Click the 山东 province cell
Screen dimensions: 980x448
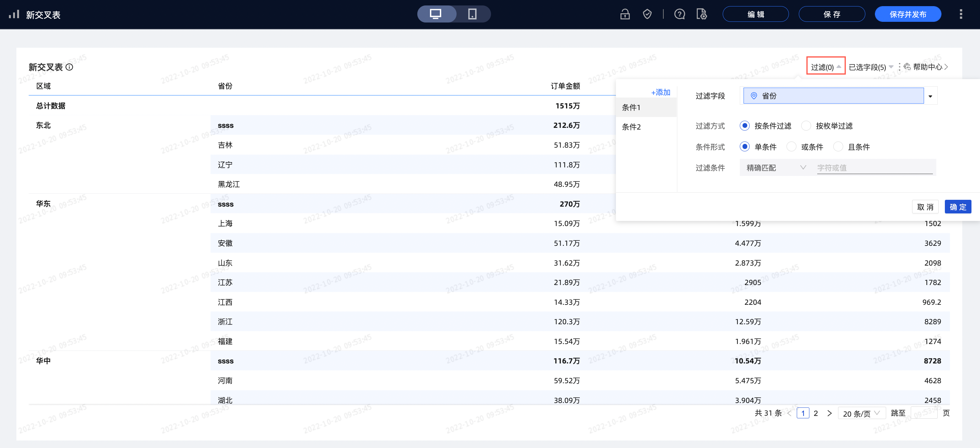pyautogui.click(x=225, y=263)
